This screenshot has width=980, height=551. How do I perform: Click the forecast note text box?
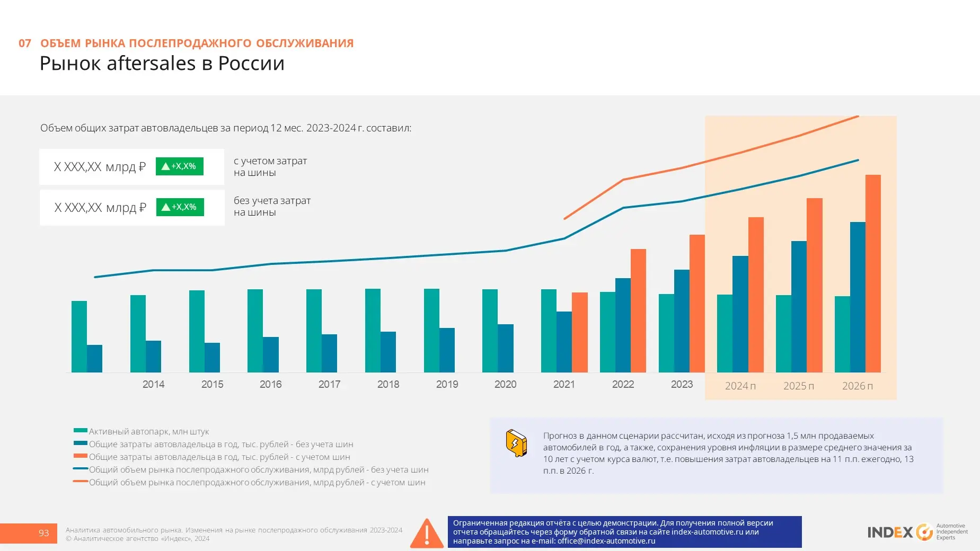(717, 455)
